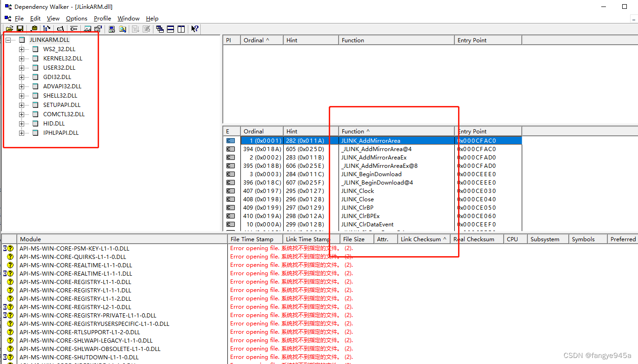Click the C export icon for JLINK_Clock

tap(231, 191)
